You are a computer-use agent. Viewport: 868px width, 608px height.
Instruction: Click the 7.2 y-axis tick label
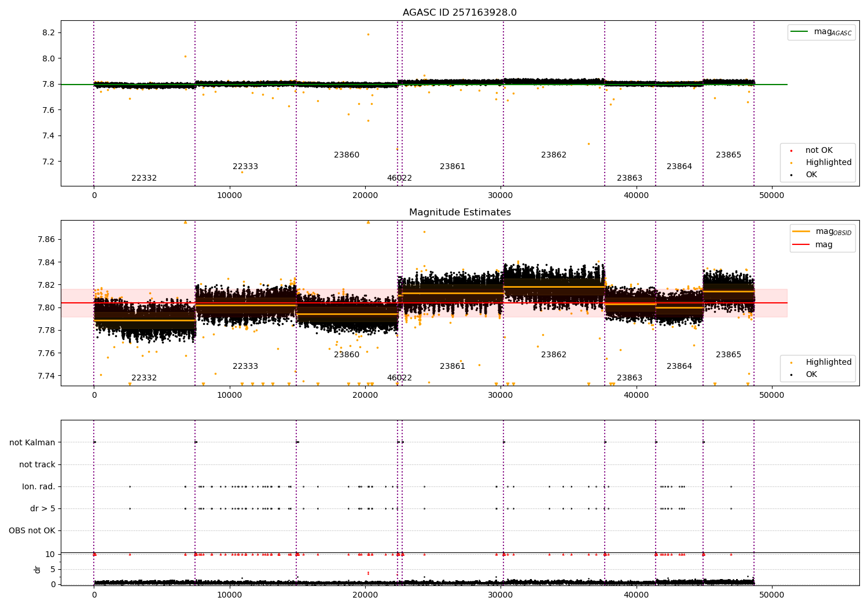point(49,162)
